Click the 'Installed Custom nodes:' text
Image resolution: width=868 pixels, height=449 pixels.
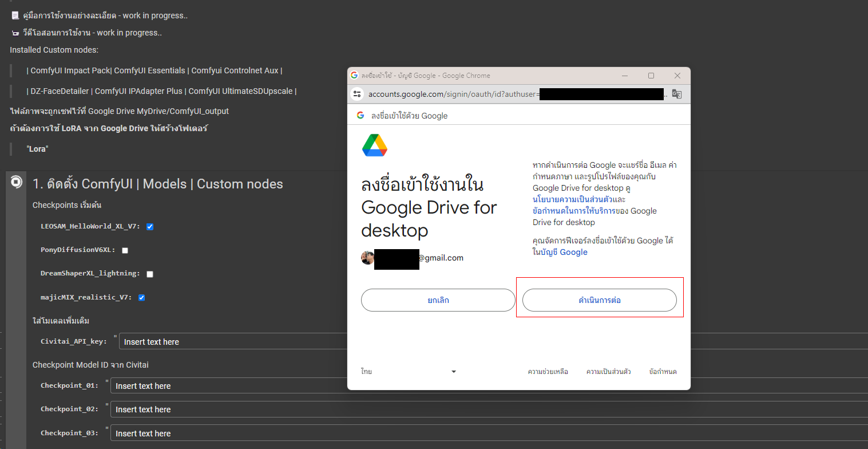coord(54,50)
